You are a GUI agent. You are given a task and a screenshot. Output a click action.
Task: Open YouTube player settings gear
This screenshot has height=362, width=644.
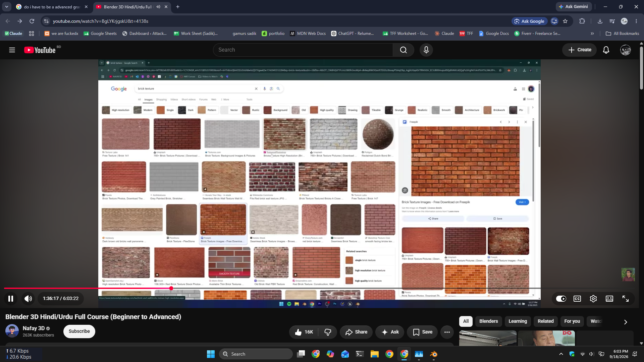(593, 298)
